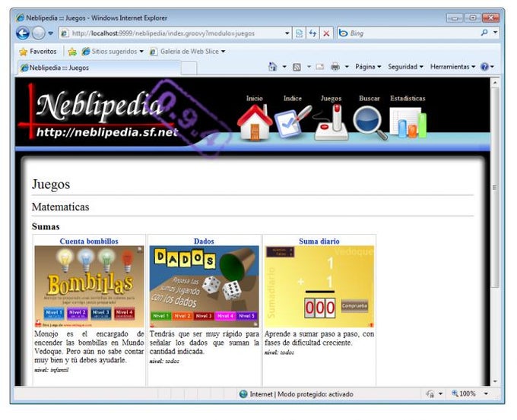Viewport: 517px width, 420px height.
Task: Expand the zoom level dropdown arrow
Action: [486, 393]
